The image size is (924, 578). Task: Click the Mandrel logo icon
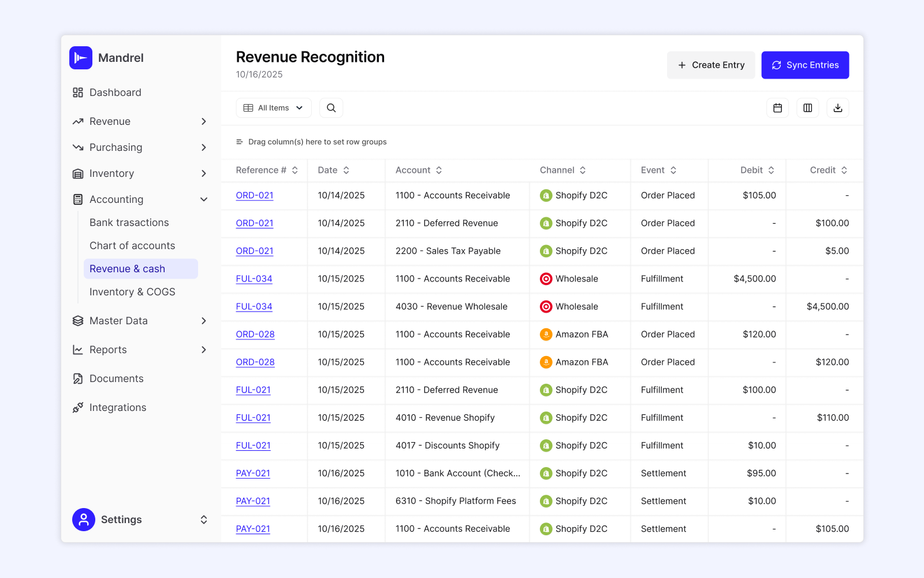coord(81,57)
